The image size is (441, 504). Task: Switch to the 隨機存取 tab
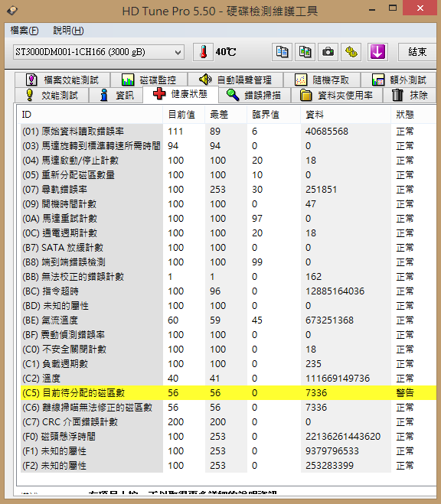pos(322,80)
